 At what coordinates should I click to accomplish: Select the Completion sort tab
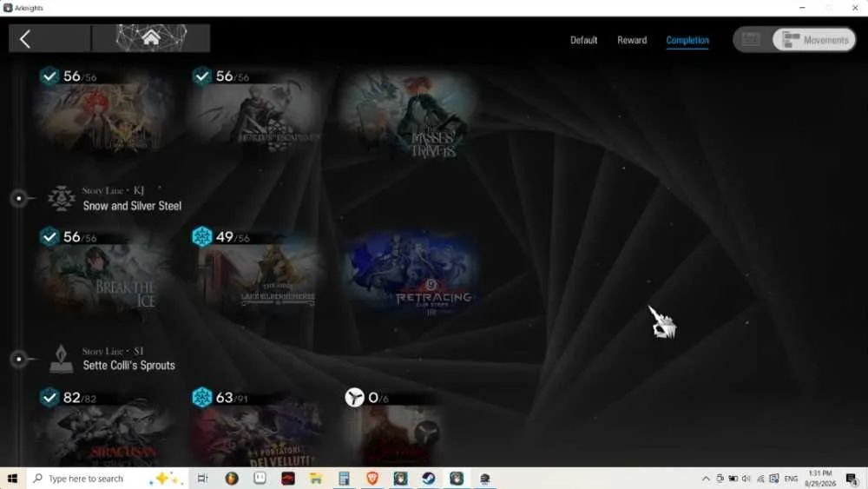(x=687, y=41)
